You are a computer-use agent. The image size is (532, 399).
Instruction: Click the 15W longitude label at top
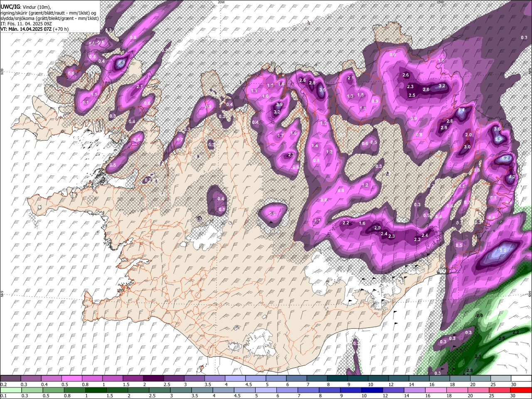point(441,2)
